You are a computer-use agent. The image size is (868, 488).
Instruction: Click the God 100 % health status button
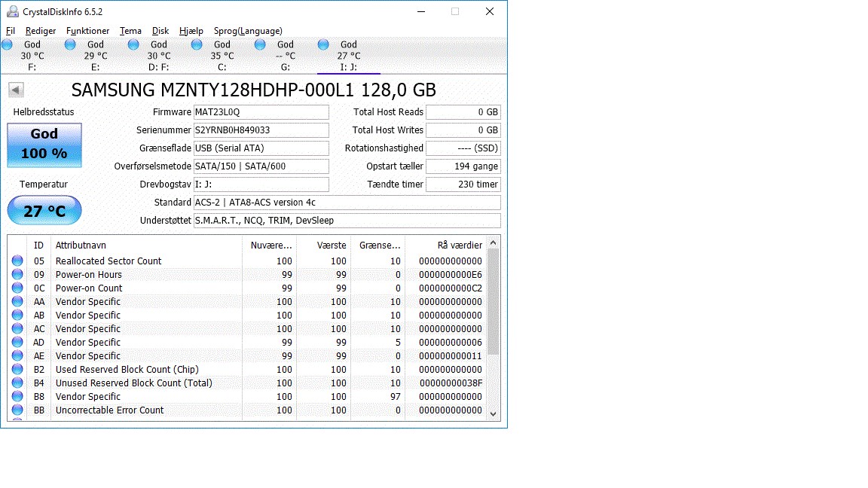click(44, 144)
